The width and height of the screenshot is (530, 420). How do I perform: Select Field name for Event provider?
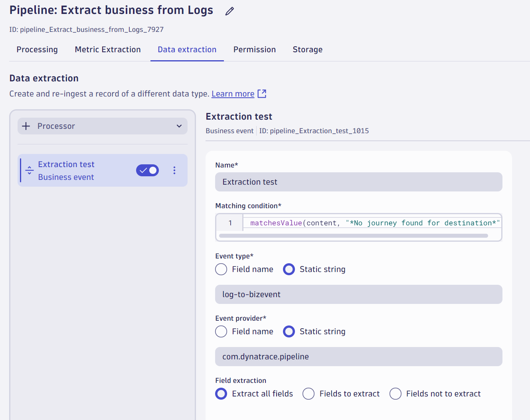[221, 331]
